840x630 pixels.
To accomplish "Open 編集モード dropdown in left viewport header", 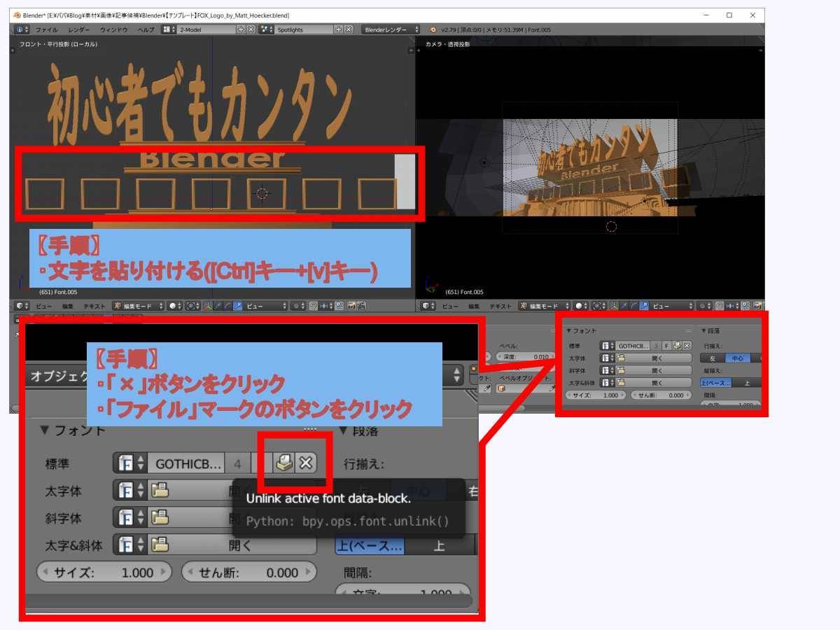I will click(138, 306).
